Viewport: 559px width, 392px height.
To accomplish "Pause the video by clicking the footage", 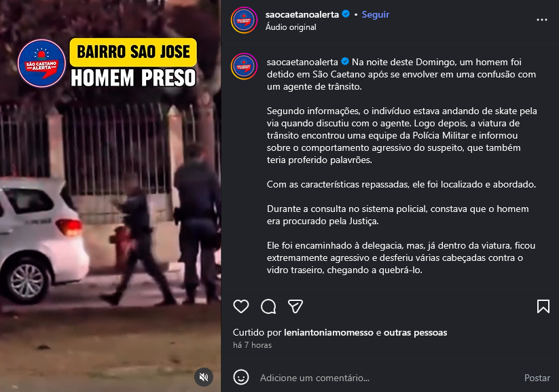I will point(110,221).
